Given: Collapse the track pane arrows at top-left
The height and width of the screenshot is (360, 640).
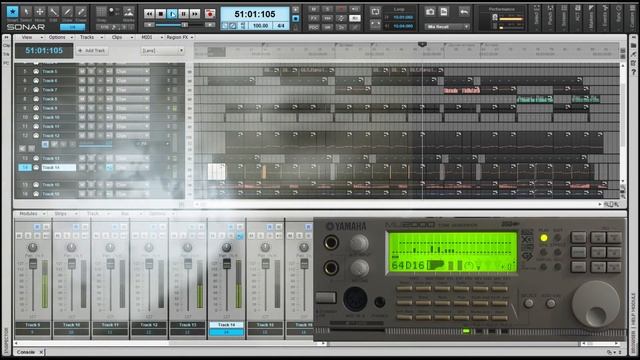Looking at the screenshot, I should (6, 37).
